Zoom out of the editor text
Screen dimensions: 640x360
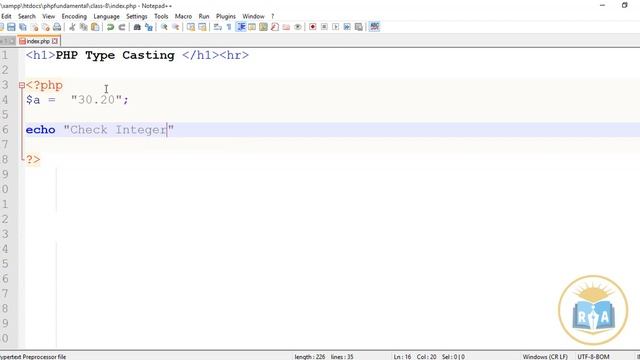pyautogui.click(x=176, y=27)
